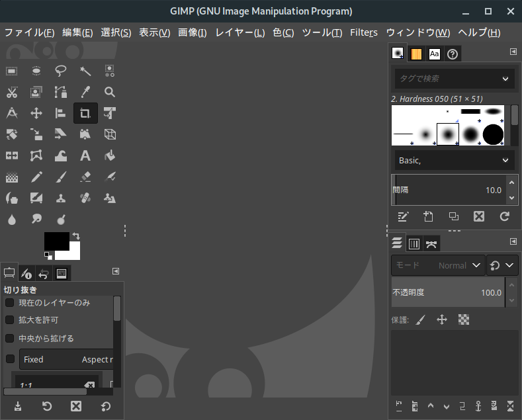Select the Paintbrush tool

[x=61, y=177]
